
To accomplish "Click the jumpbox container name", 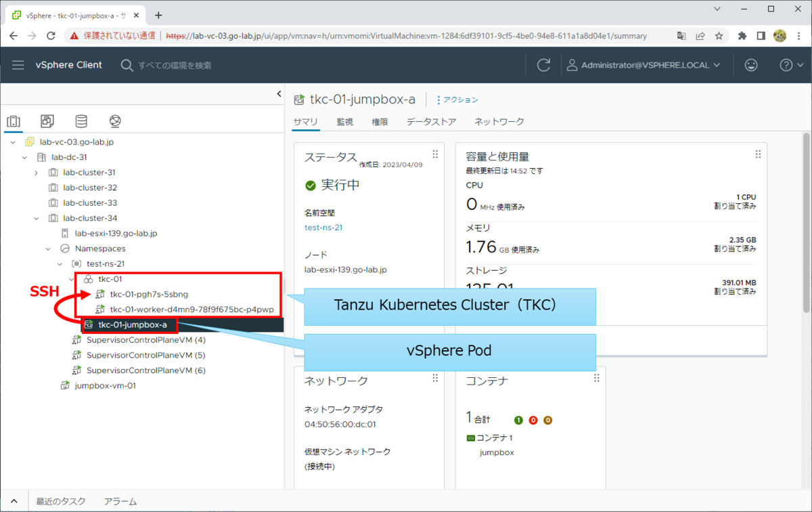I will click(497, 452).
